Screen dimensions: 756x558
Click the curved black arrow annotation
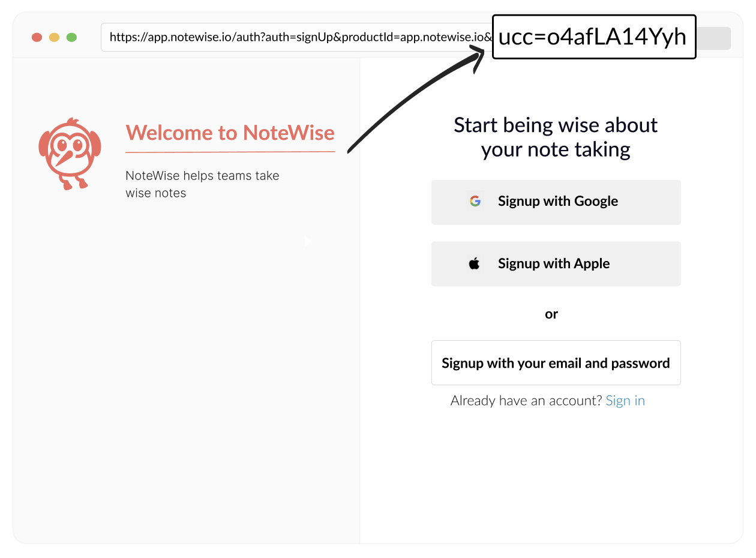[414, 100]
